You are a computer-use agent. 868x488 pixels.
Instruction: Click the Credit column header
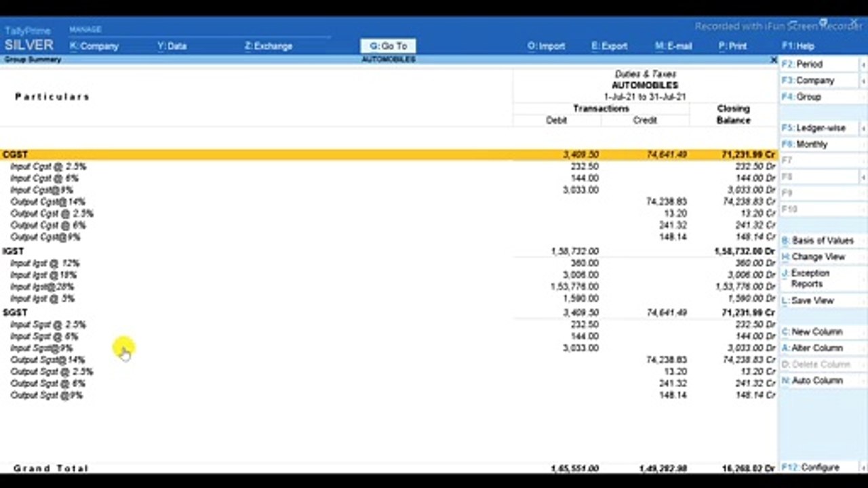point(645,120)
